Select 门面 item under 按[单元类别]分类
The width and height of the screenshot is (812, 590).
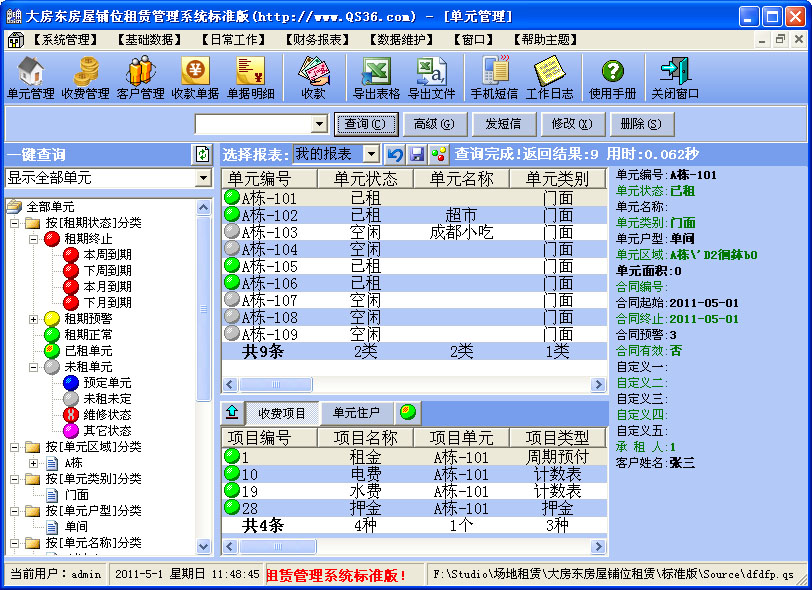coord(67,495)
